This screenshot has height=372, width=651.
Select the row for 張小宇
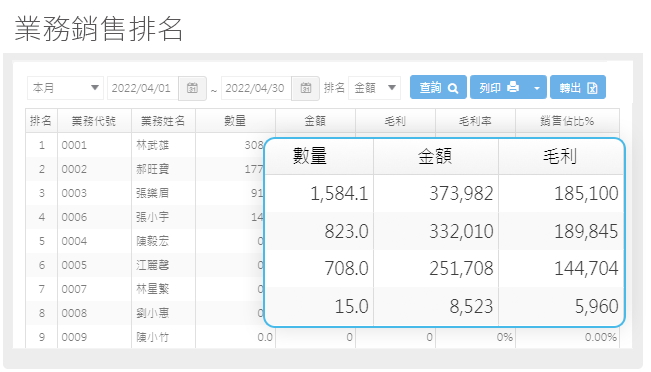pyautogui.click(x=145, y=217)
